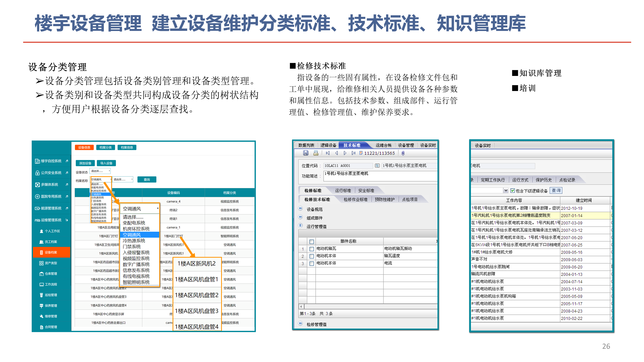
Task: Collapse arrow right of 运维管理系统 menu
Action: click(67, 220)
